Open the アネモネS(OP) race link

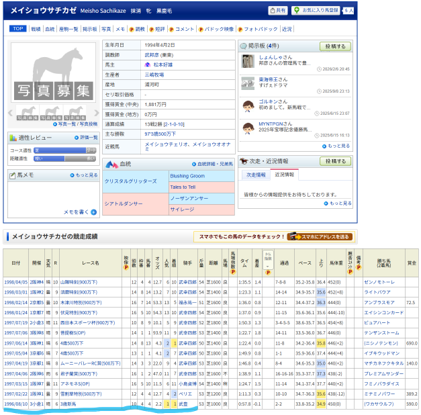pos(75,384)
